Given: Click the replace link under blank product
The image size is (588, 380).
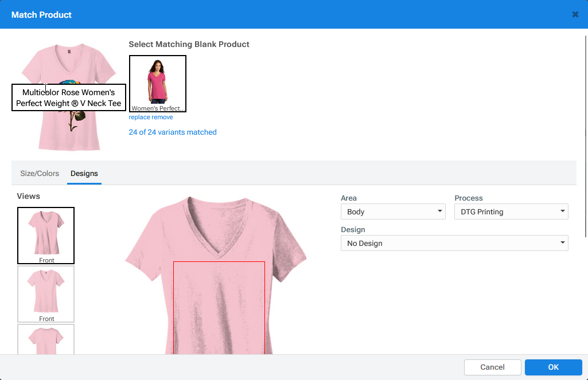Looking at the screenshot, I should 139,117.
